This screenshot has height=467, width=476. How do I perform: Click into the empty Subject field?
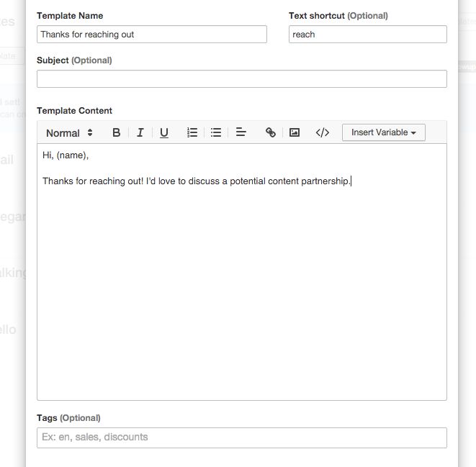pyautogui.click(x=242, y=79)
